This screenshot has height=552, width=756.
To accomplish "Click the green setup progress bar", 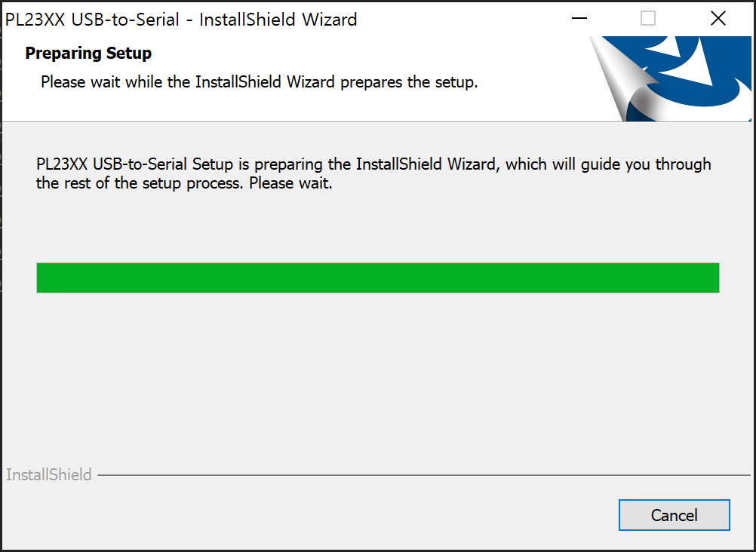I will 378,278.
